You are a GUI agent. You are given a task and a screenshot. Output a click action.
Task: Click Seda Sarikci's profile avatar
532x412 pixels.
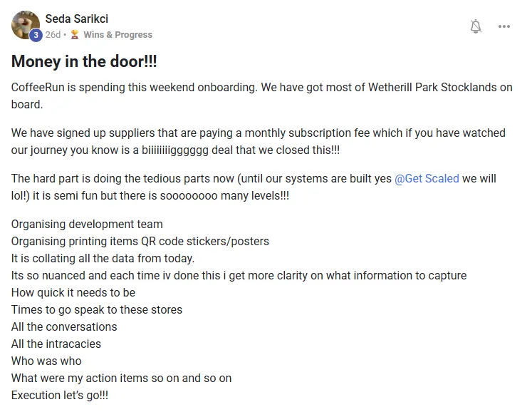(x=26, y=25)
